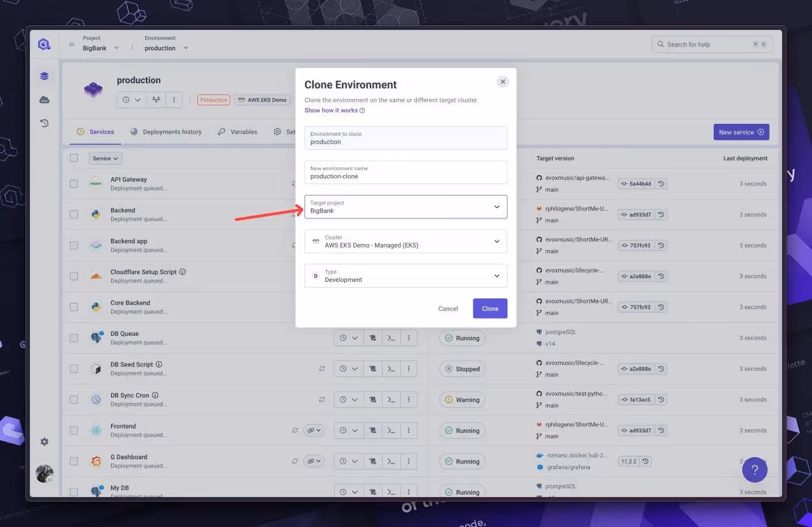Click the Search for help field
The height and width of the screenshot is (527, 812).
(x=712, y=44)
